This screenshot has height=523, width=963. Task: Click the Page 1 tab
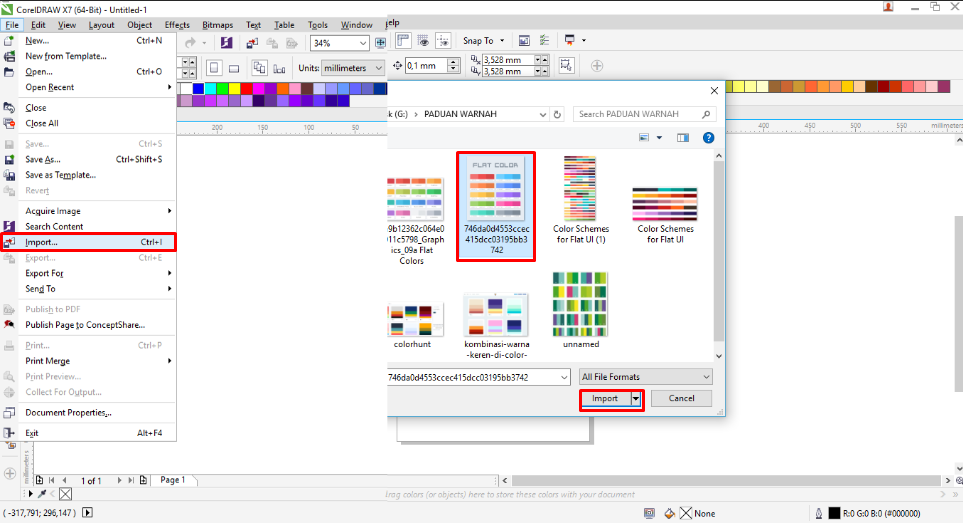tap(173, 480)
